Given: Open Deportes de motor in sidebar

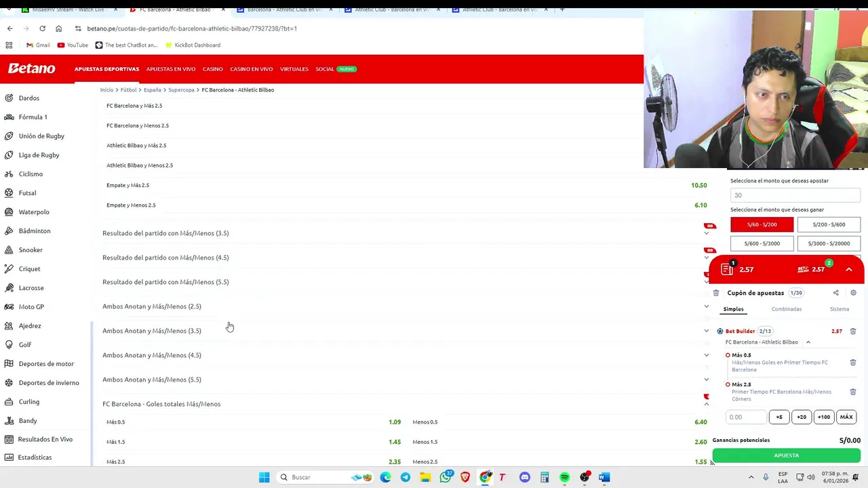Looking at the screenshot, I should coord(46,363).
